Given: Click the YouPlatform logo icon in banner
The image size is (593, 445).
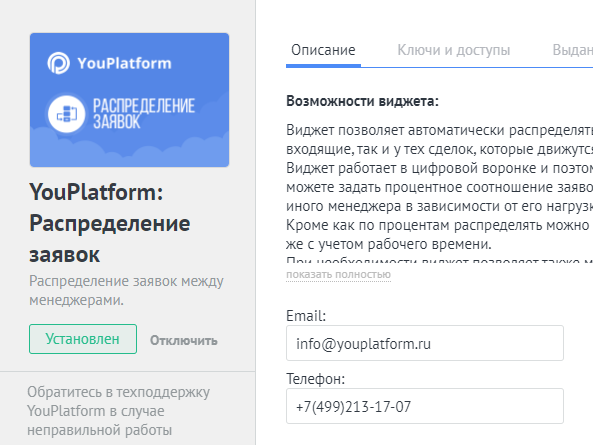Looking at the screenshot, I should pos(58,63).
